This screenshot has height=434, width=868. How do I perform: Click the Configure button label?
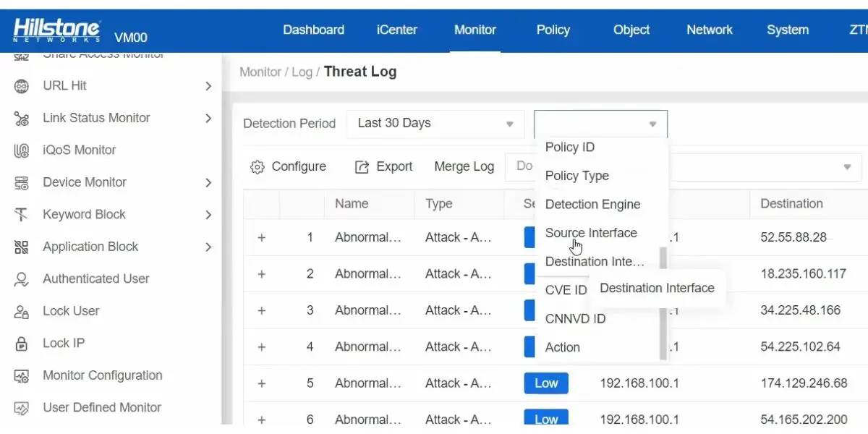tap(299, 167)
